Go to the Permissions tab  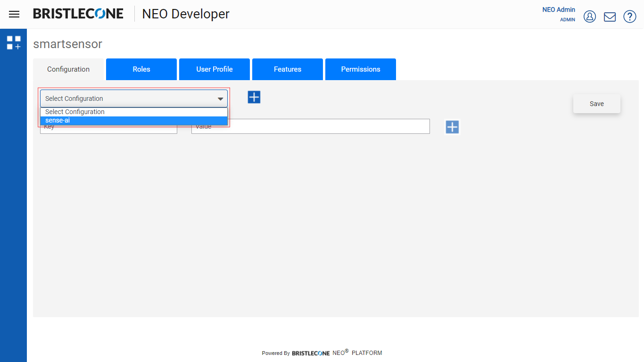point(361,69)
